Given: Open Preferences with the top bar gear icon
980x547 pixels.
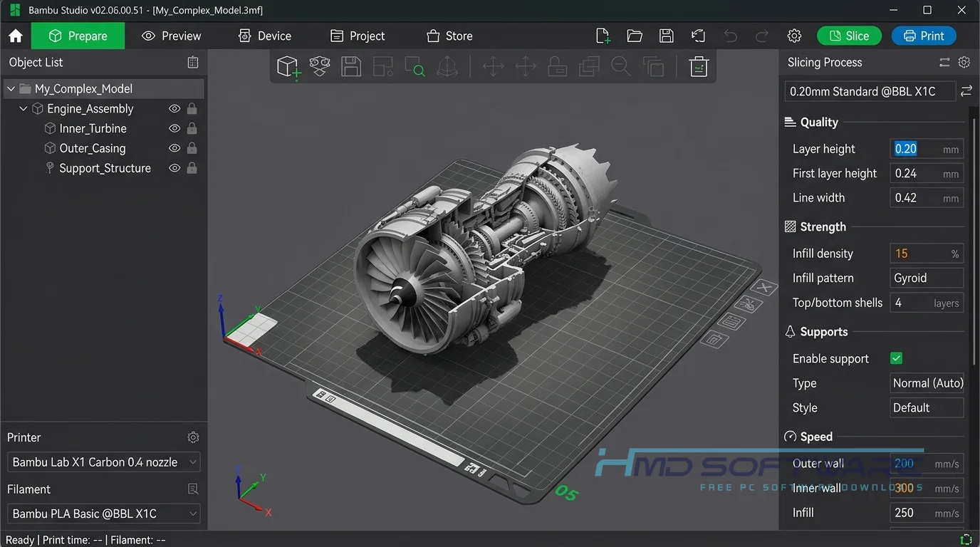Looking at the screenshot, I should coord(794,36).
